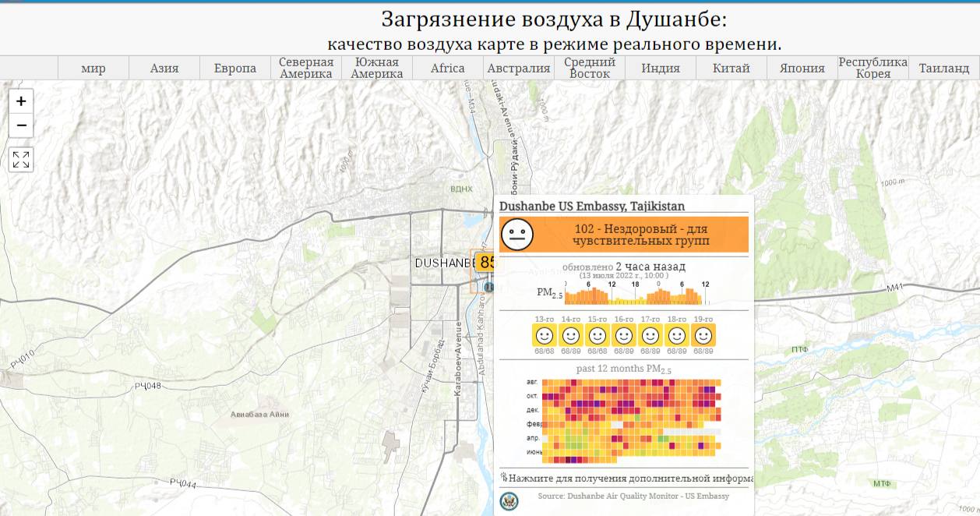Toggle full screen map view
Image resolution: width=980 pixels, height=516 pixels.
[x=21, y=160]
